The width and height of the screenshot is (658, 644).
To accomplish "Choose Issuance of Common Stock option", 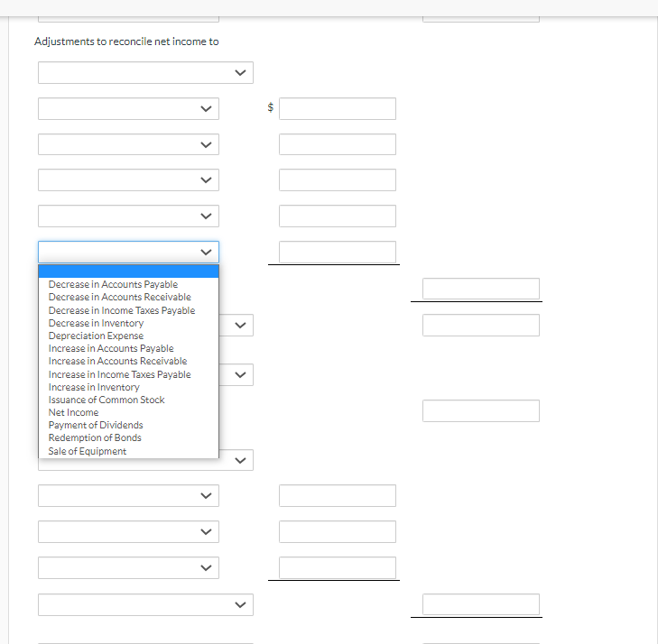I will [128, 400].
